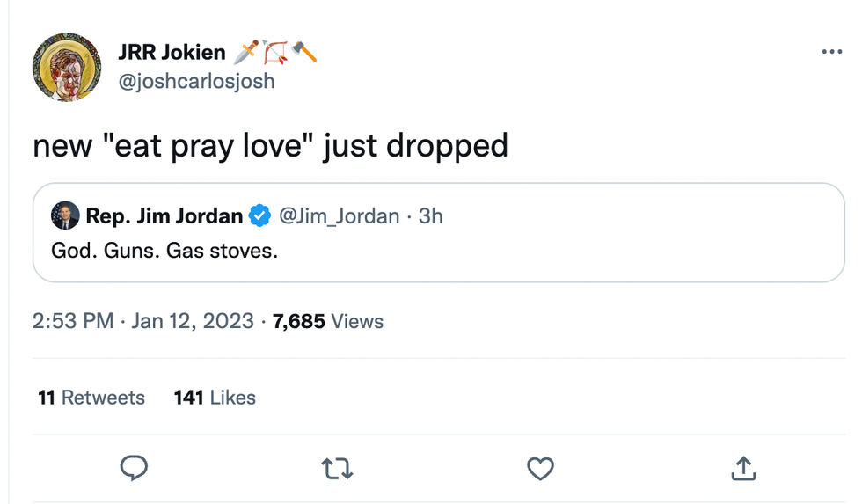View the 7,685 Views count
This screenshot has height=504, width=862.
pyautogui.click(x=328, y=322)
